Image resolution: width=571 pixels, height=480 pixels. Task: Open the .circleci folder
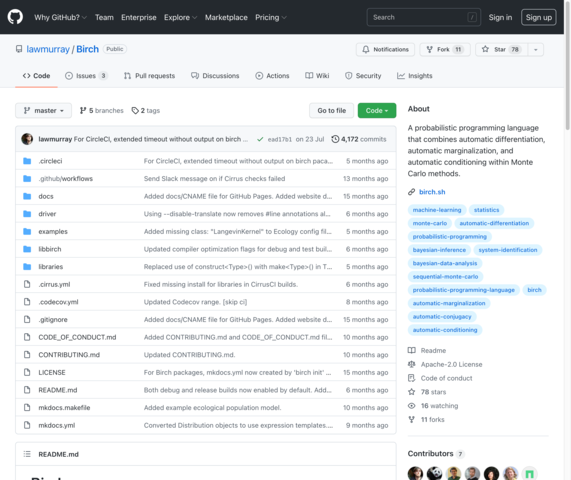(x=50, y=161)
